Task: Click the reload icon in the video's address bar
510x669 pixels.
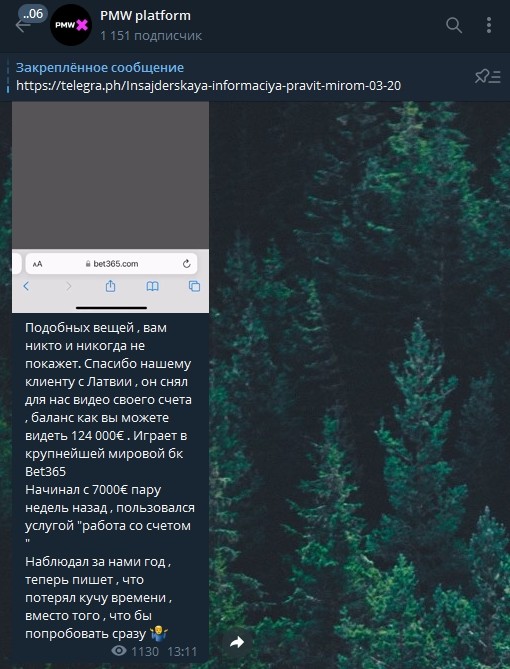Action: coord(187,264)
